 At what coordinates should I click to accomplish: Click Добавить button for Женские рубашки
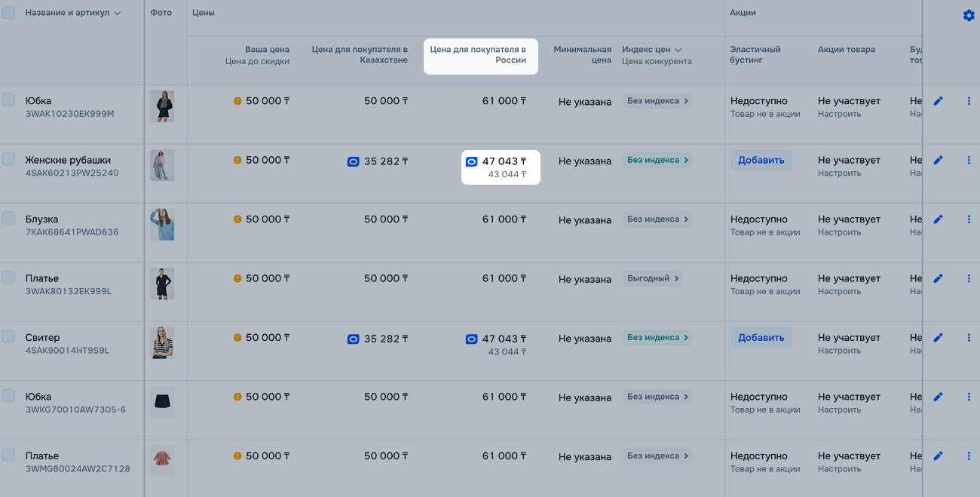pos(761,160)
